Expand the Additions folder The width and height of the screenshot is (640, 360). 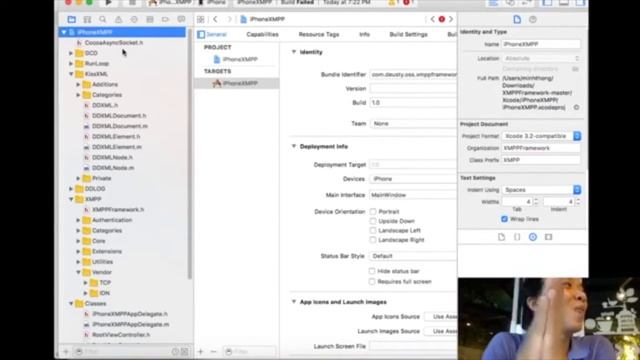[78, 84]
